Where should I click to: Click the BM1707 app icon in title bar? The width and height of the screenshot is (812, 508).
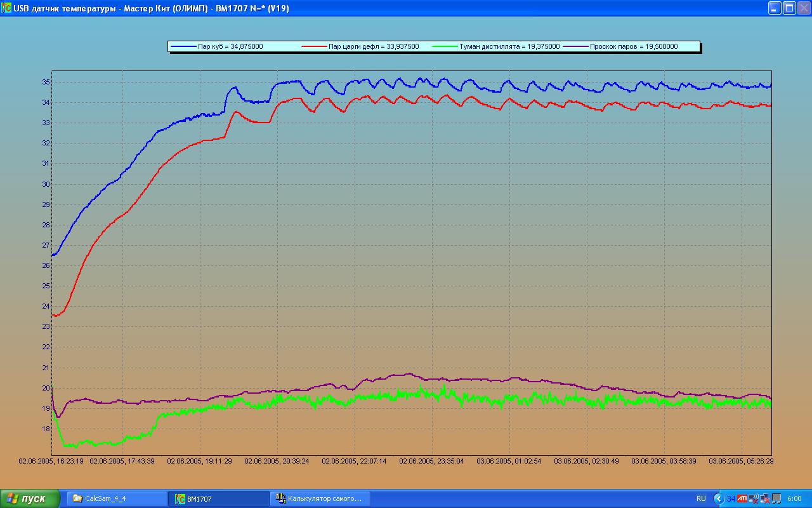pyautogui.click(x=6, y=8)
